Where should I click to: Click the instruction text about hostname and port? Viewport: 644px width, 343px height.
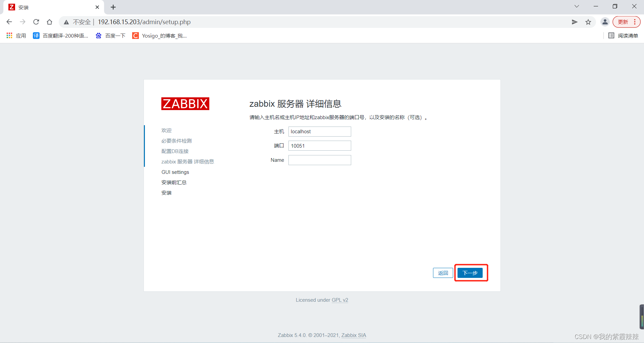pos(338,117)
